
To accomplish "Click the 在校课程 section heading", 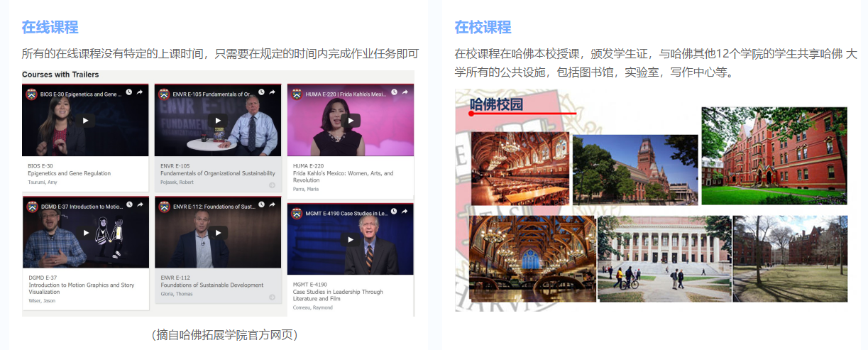I will 483,28.
